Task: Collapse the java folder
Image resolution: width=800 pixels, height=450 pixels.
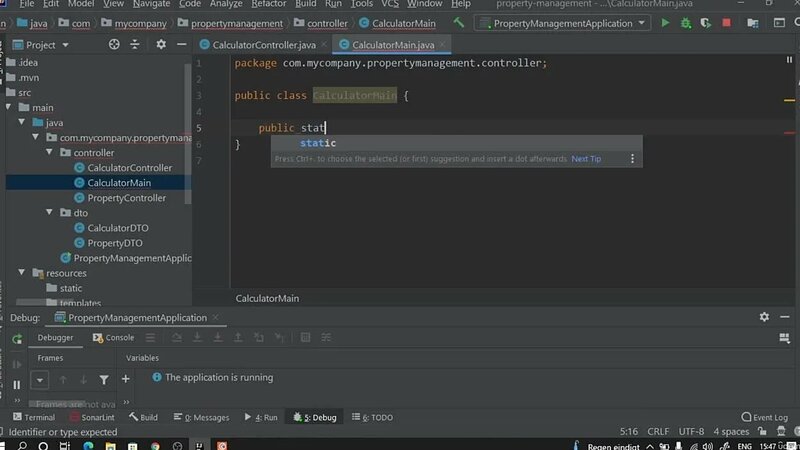Action: 22,122
